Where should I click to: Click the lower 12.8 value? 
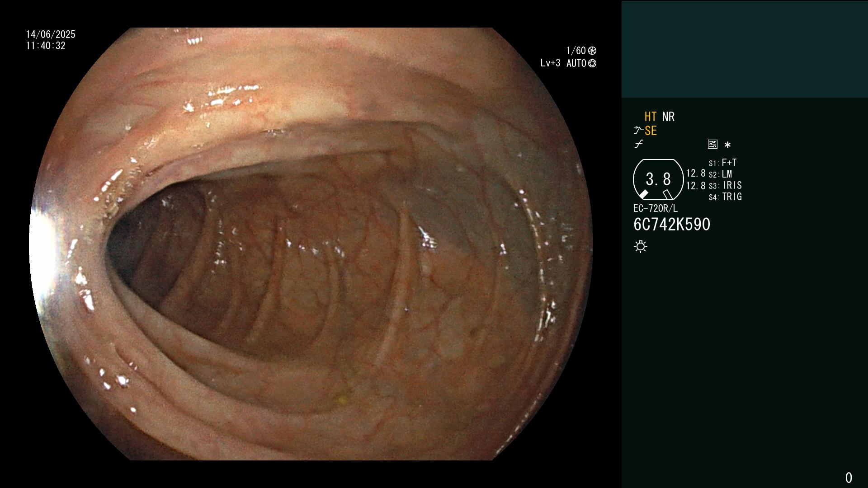tap(696, 185)
